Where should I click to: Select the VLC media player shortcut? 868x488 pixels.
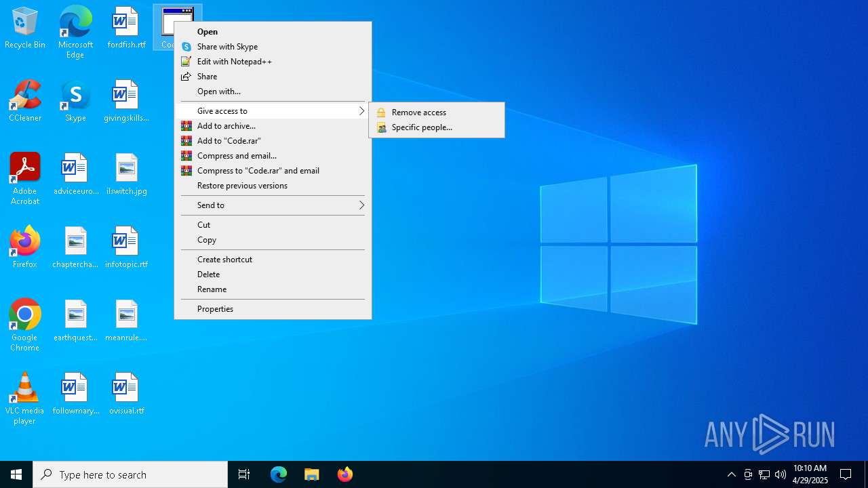25,399
